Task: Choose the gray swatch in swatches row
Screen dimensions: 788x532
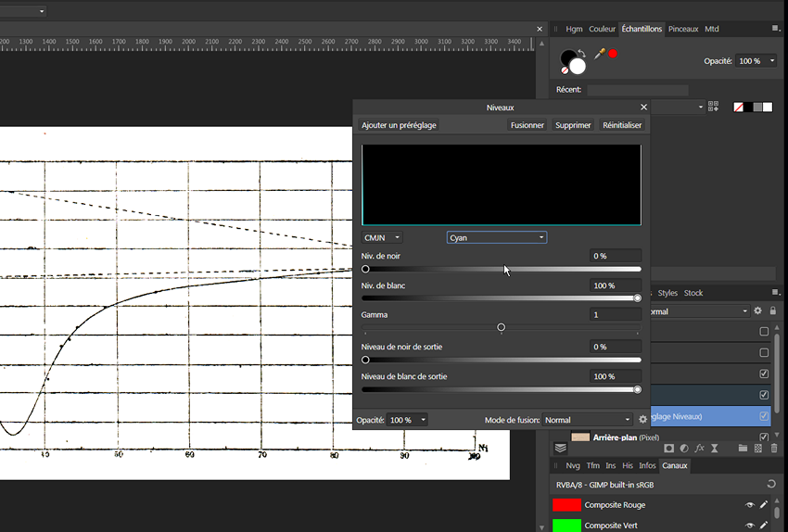Action: 757,107
